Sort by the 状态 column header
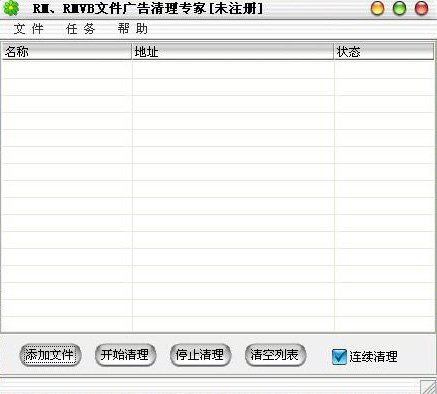Image resolution: width=437 pixels, height=394 pixels. pyautogui.click(x=384, y=52)
